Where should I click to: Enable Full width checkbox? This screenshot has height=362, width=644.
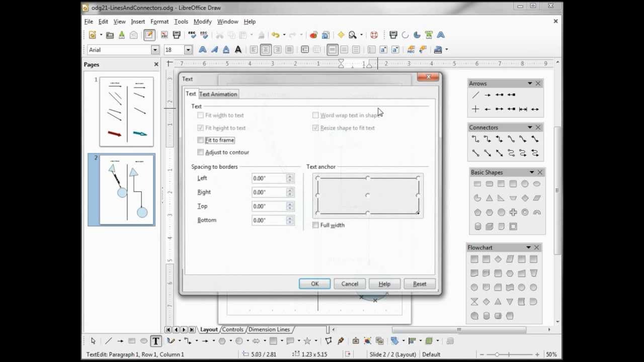click(315, 225)
